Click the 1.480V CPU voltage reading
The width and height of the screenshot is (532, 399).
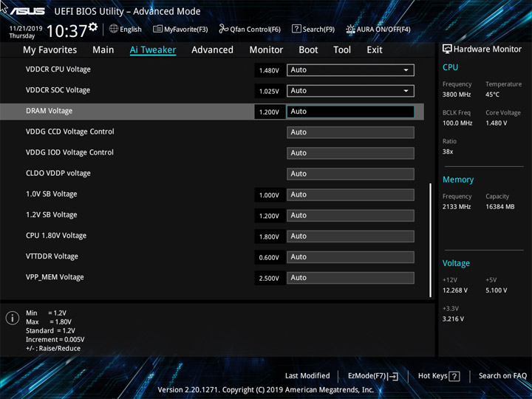click(269, 71)
